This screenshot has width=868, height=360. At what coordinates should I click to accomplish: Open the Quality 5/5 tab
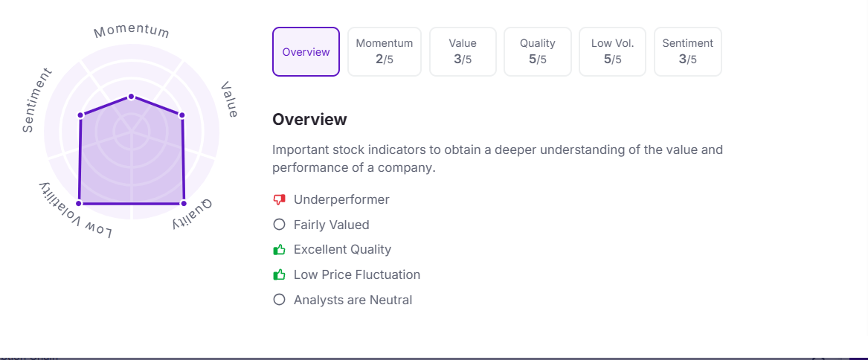tap(538, 52)
